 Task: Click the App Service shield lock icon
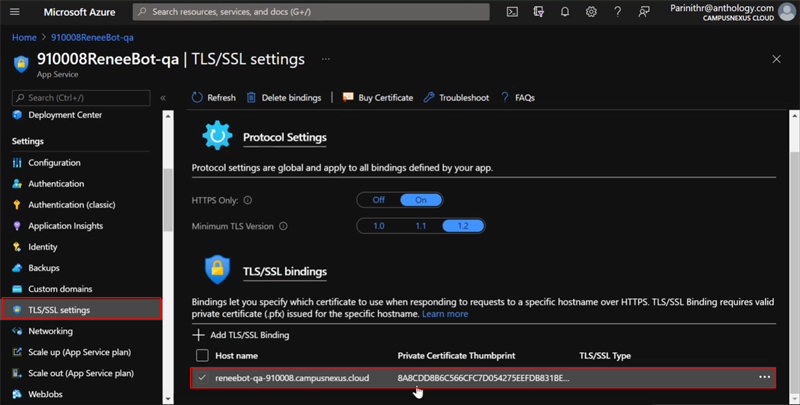[21, 64]
